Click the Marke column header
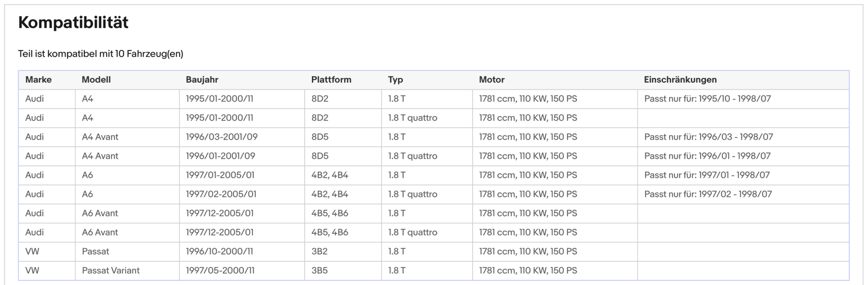The height and width of the screenshot is (285, 868). [38, 80]
